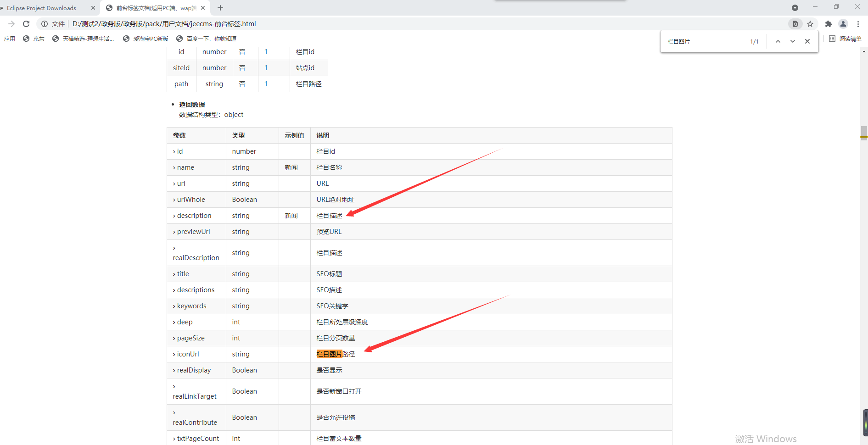The height and width of the screenshot is (445, 868).
Task: Click the realDescription parameter cell
Action: tap(196, 253)
